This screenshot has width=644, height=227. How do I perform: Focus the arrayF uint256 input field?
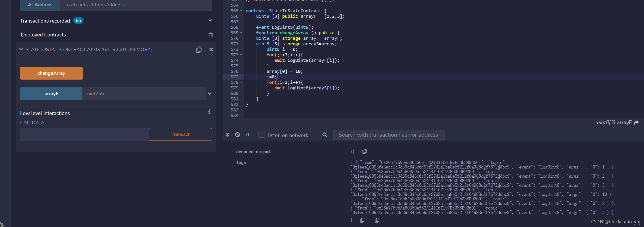coord(144,93)
